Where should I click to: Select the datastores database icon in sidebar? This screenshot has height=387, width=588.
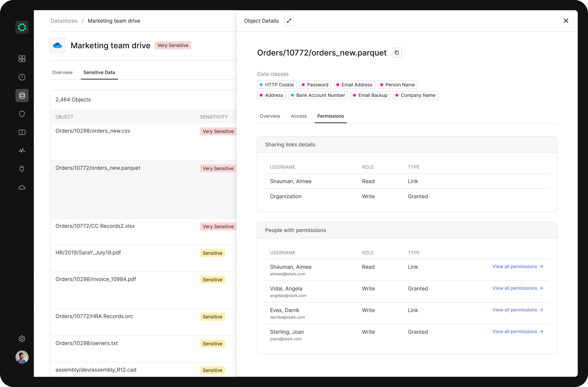pyautogui.click(x=22, y=96)
